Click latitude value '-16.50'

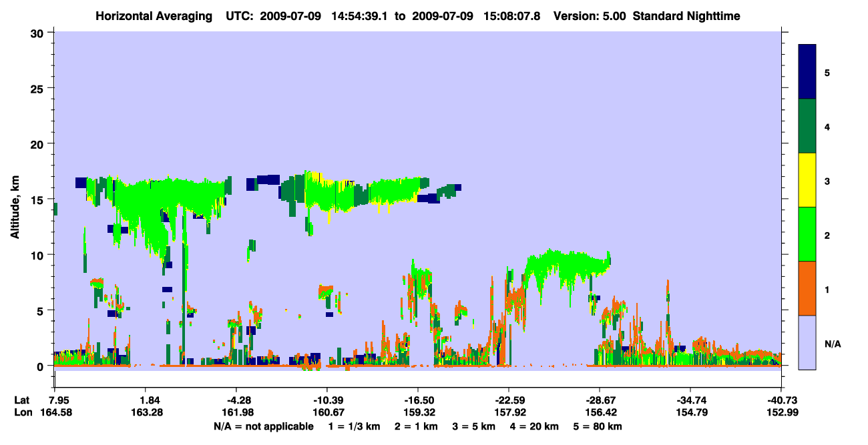pyautogui.click(x=418, y=400)
